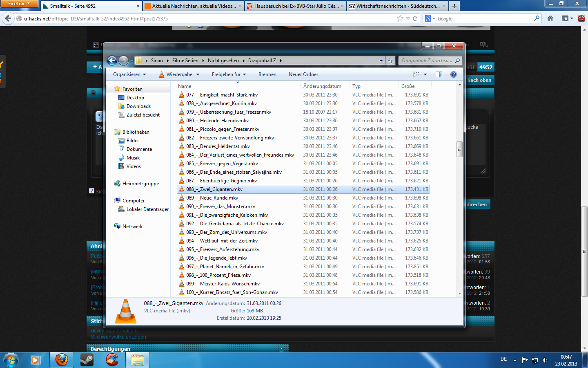Sort by the Typ column header

pyautogui.click(x=374, y=86)
